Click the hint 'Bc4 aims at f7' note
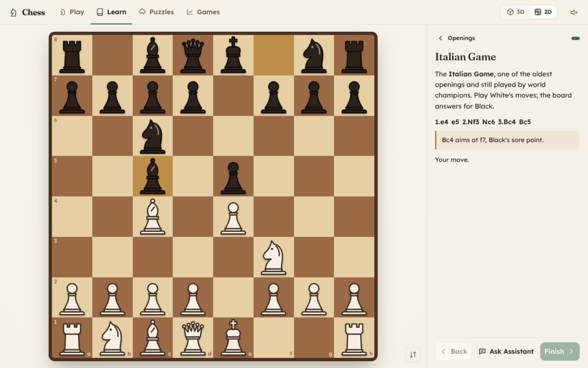 click(x=507, y=140)
